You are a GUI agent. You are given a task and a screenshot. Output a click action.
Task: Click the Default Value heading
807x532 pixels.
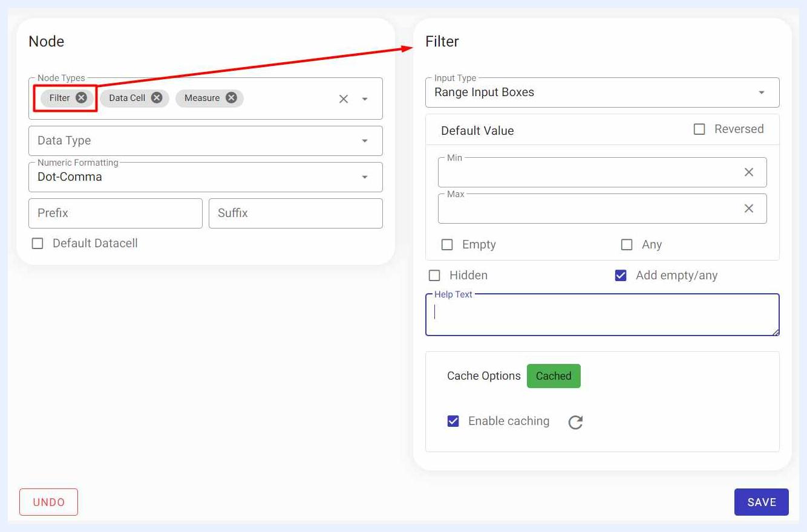[x=477, y=131]
